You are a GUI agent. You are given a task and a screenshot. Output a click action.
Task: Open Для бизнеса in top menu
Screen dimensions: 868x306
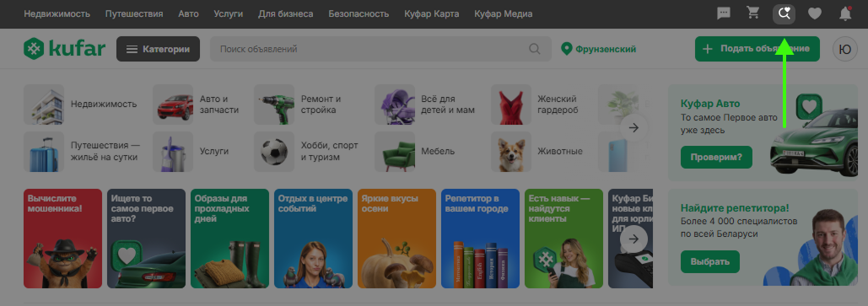tap(286, 13)
